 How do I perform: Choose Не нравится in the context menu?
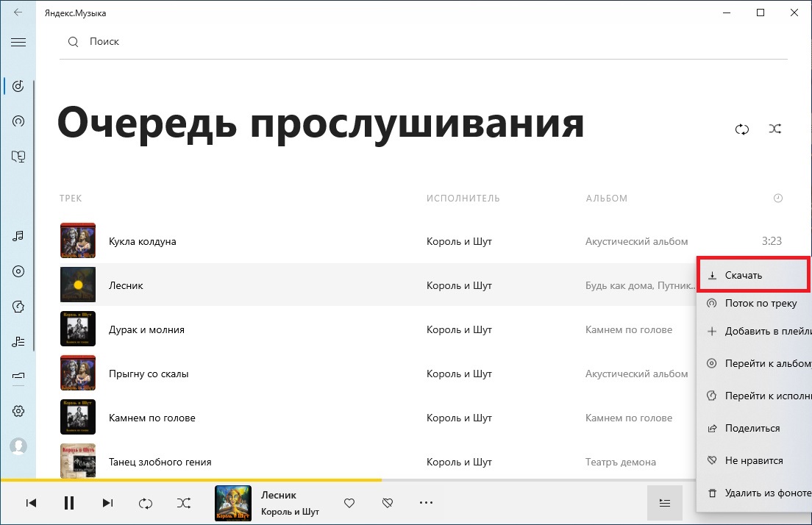pos(754,460)
